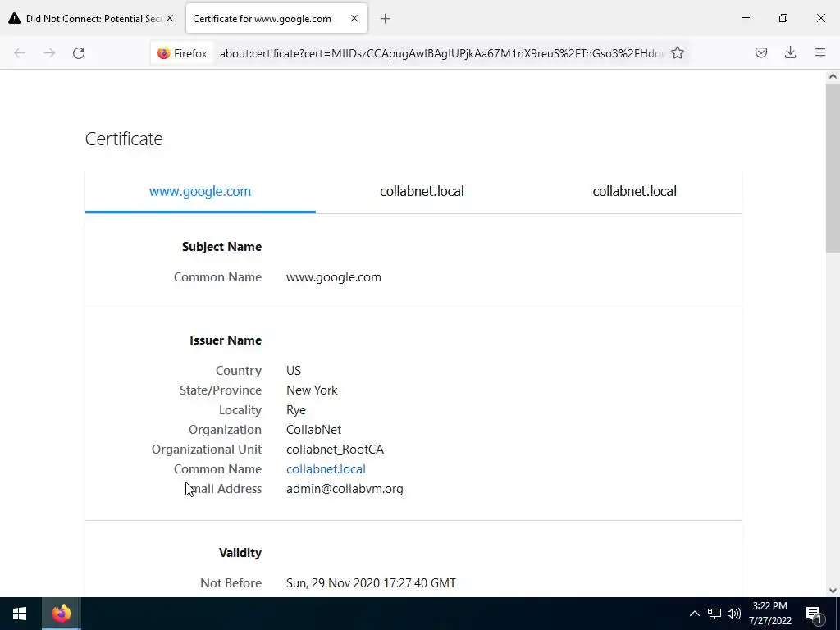Close the 'Did Not Connect' tab
Screen dimensions: 840x630
pos(170,18)
